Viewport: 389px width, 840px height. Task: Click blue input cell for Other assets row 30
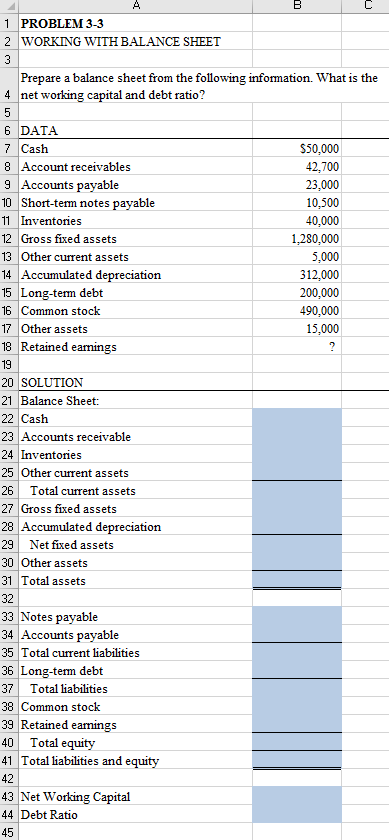297,562
